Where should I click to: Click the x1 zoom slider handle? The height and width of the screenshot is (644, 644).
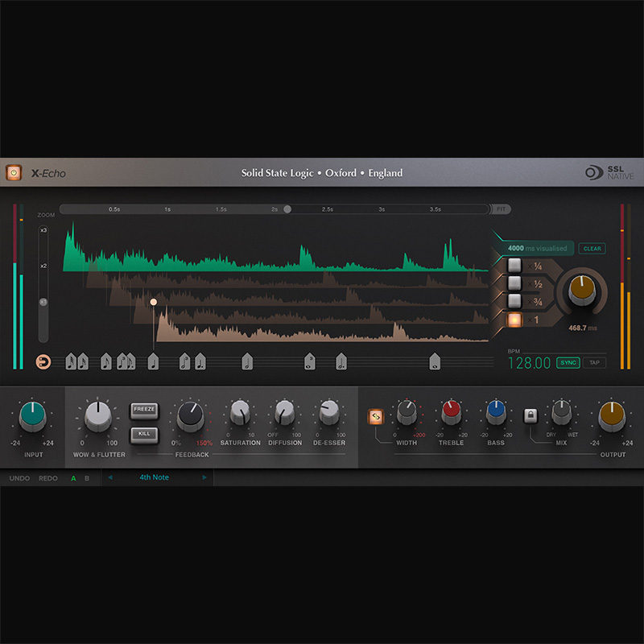43,302
